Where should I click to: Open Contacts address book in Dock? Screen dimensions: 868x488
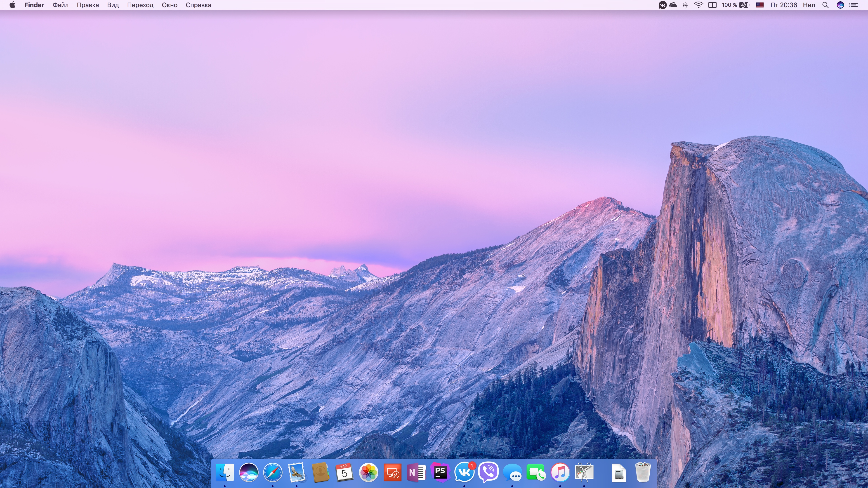[x=321, y=472]
